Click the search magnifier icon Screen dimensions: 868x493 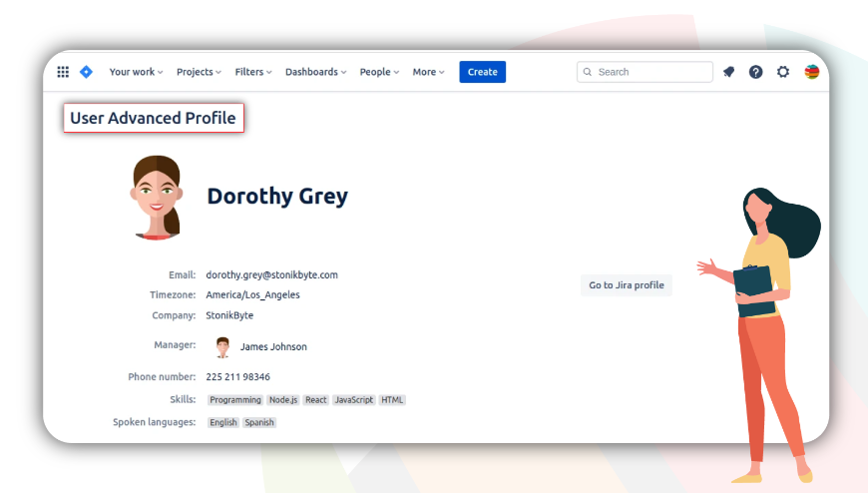[x=588, y=72]
